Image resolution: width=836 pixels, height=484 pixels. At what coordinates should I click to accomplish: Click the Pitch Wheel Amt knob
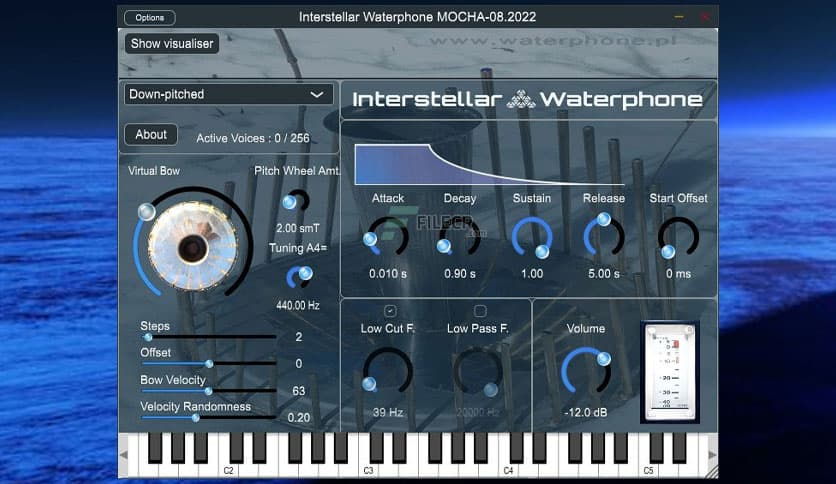tap(296, 201)
